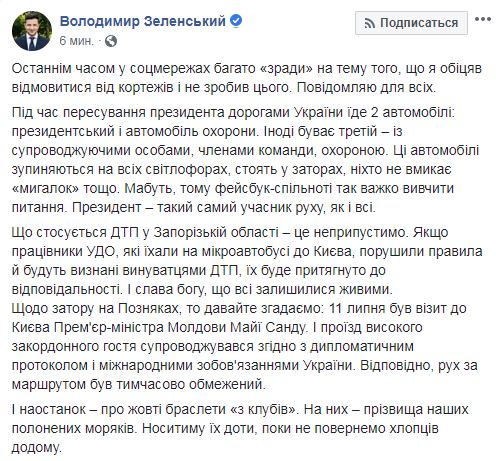Click the paragraph starting І наостанок
Screen dimensions: 496x461
click(x=240, y=428)
